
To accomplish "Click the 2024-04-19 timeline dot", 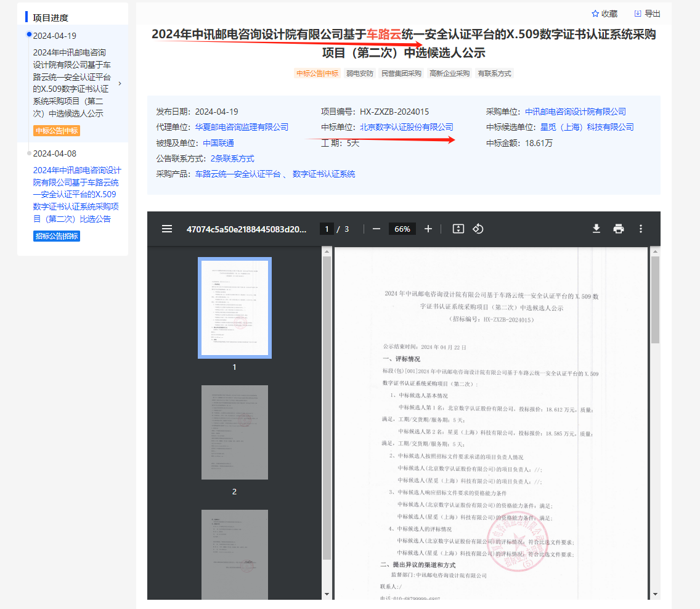I will (29, 35).
